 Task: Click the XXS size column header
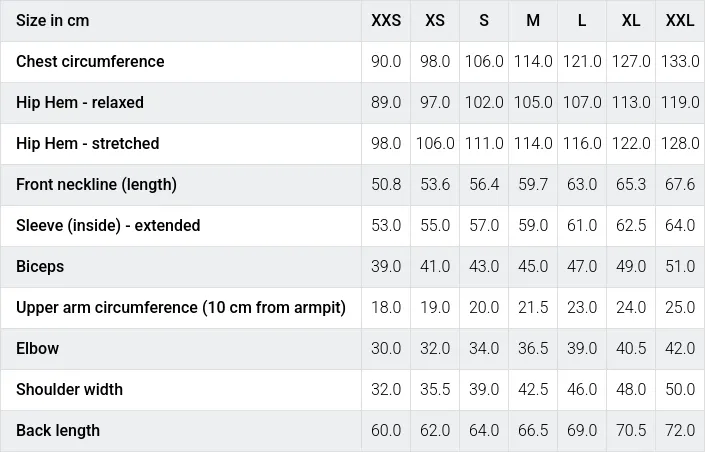(x=386, y=20)
